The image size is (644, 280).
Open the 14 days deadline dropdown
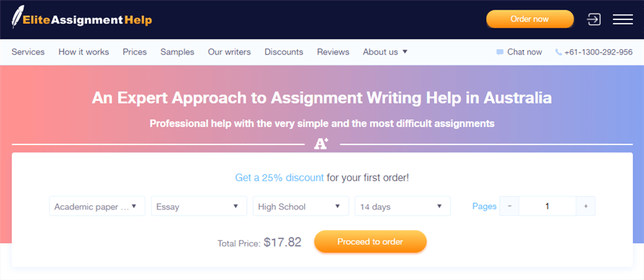[403, 206]
